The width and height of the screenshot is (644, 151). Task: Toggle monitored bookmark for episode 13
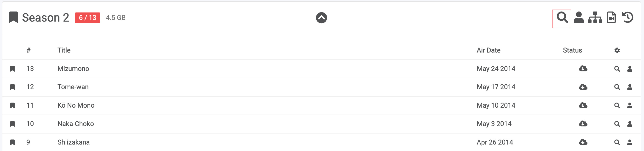tap(12, 69)
